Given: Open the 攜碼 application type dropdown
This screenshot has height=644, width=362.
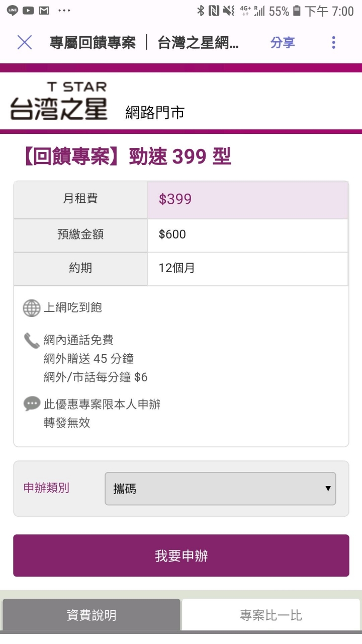Looking at the screenshot, I should pyautogui.click(x=220, y=489).
